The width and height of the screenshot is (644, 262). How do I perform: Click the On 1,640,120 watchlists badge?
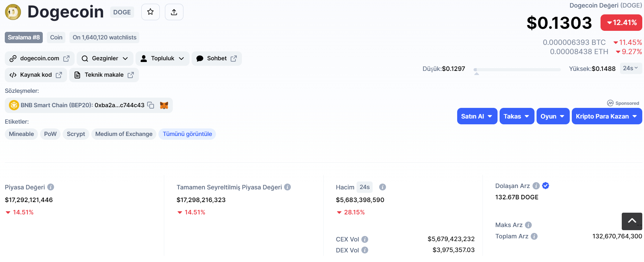[104, 38]
